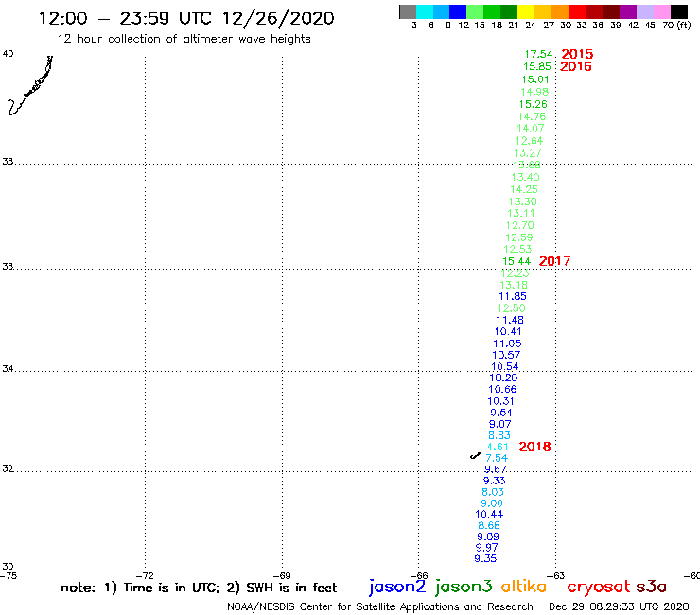
Task: Select the 8.68 wave height value
Action: [x=489, y=525]
